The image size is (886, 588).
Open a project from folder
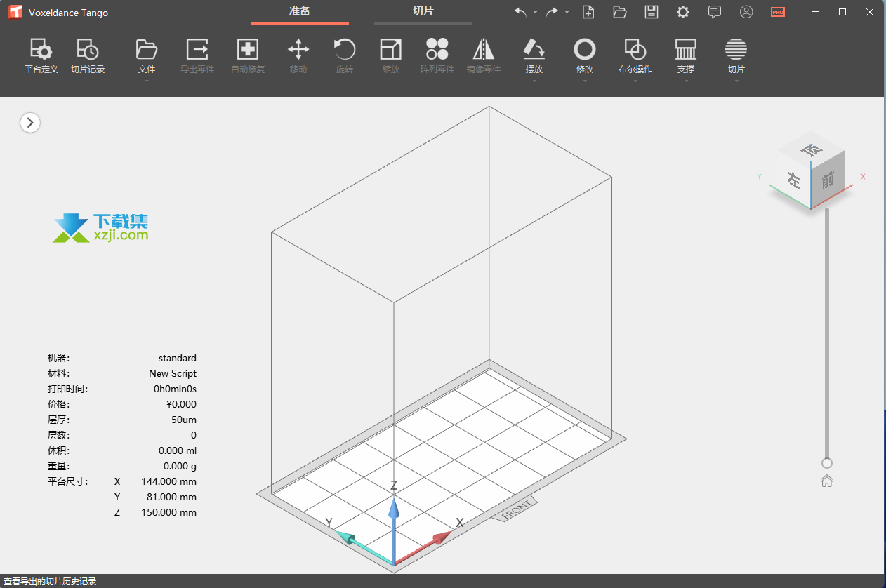(619, 12)
